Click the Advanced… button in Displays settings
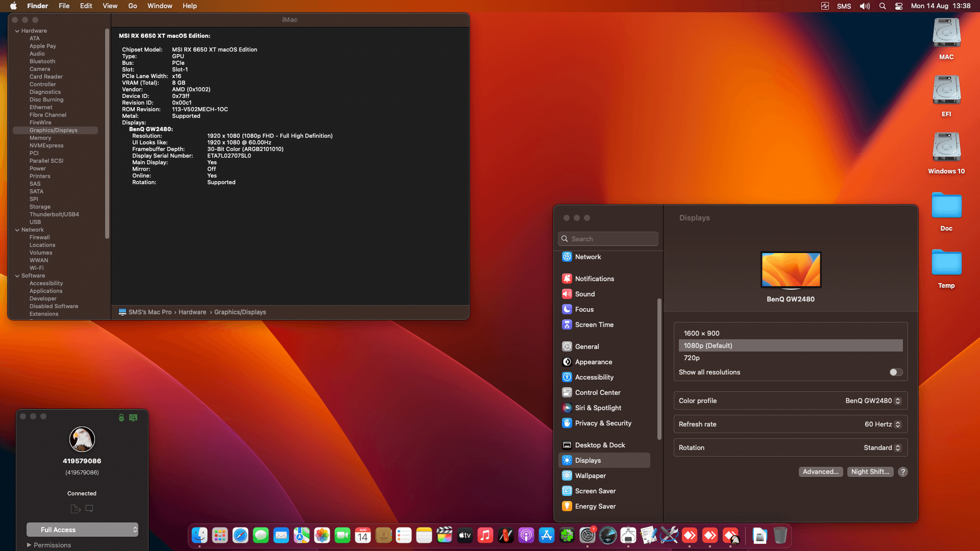This screenshot has height=551, width=980. click(x=820, y=471)
